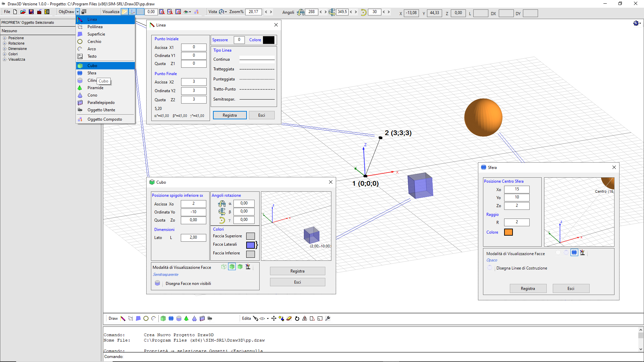Click the orange Colore swatch in Sfera dialog
This screenshot has width=644, height=362.
(508, 232)
